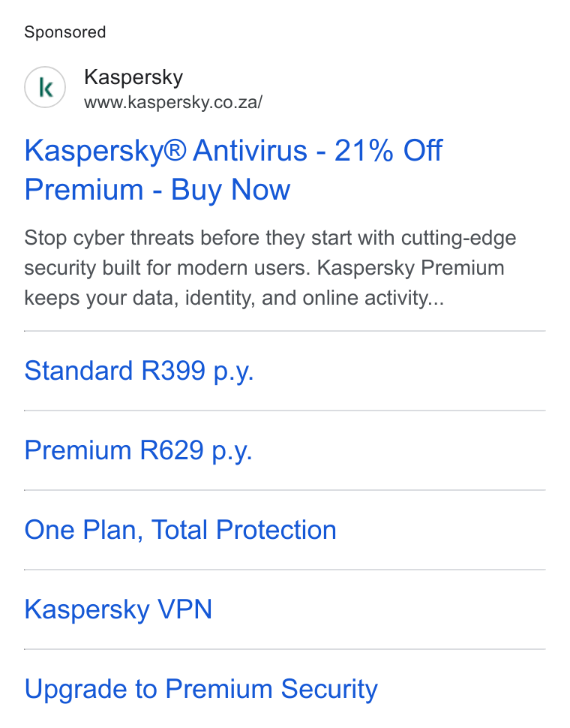Viewport: 570px width, 728px height.
Task: Click 'Premium Security' in the last sitelink
Action: pyautogui.click(x=271, y=688)
